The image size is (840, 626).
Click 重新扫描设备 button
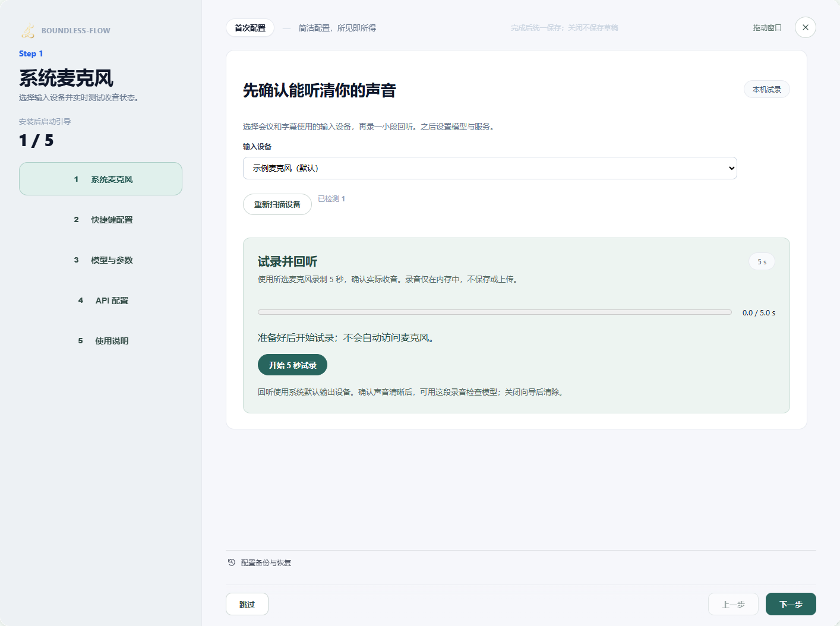click(277, 204)
